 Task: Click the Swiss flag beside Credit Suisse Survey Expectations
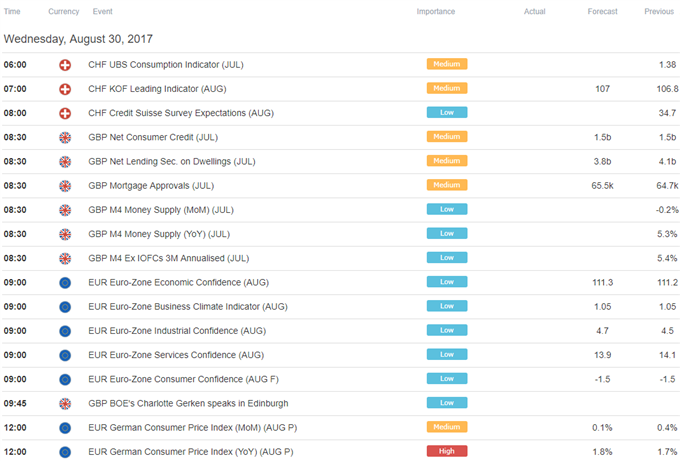tap(65, 114)
